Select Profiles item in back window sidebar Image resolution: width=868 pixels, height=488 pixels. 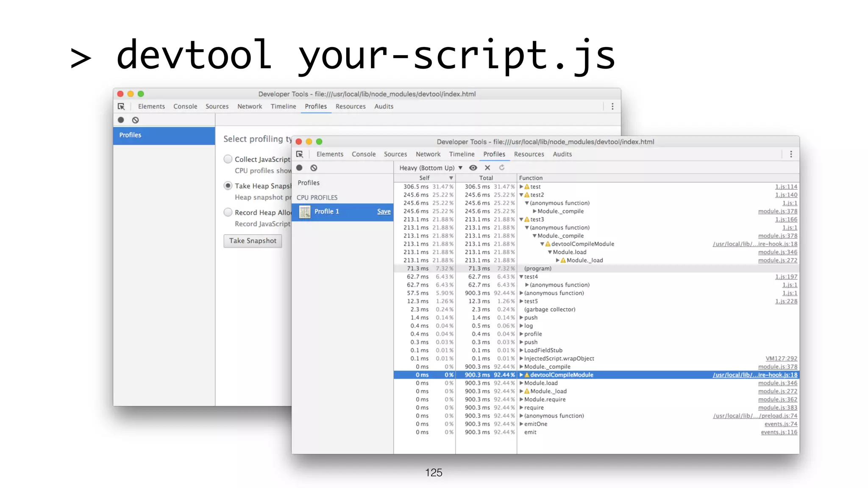(164, 135)
